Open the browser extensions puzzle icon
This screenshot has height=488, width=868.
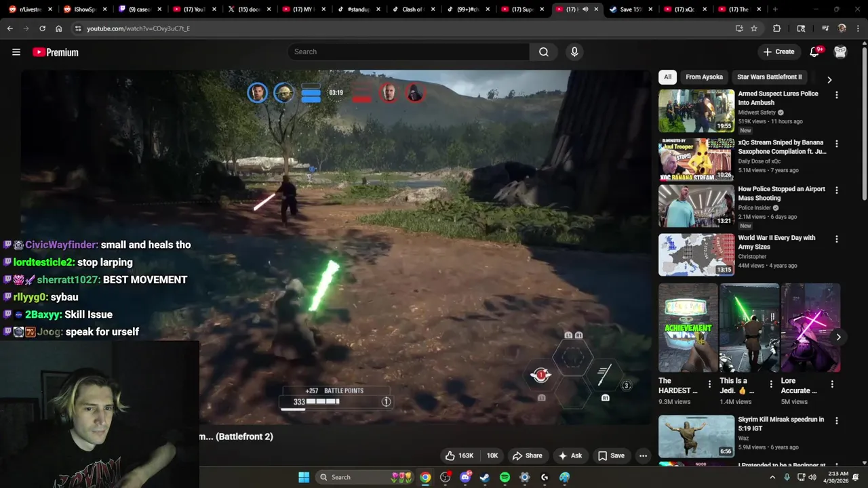pos(777,28)
